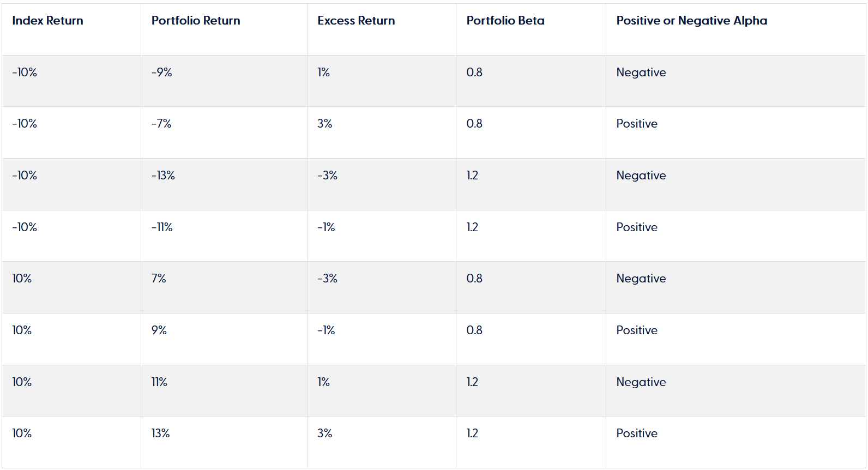Click the 0.8 beta in the -7% portfolio row
The width and height of the screenshot is (868, 470).
pyautogui.click(x=474, y=124)
